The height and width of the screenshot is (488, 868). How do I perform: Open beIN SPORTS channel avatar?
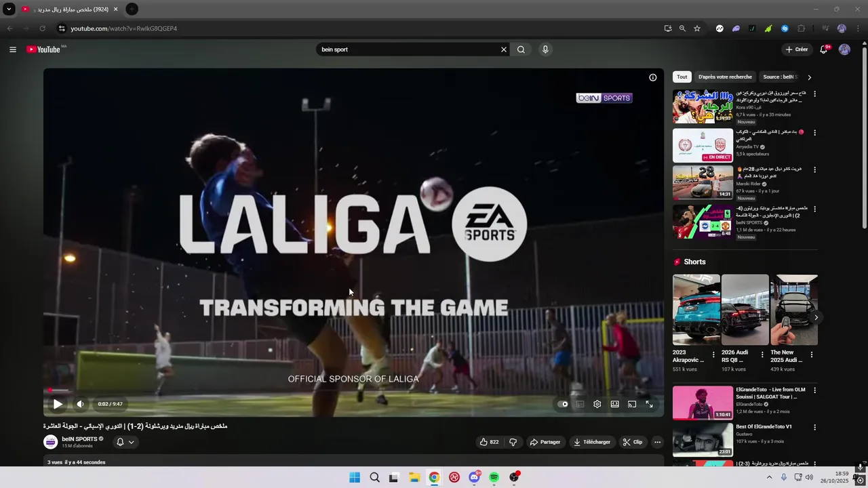pyautogui.click(x=51, y=442)
